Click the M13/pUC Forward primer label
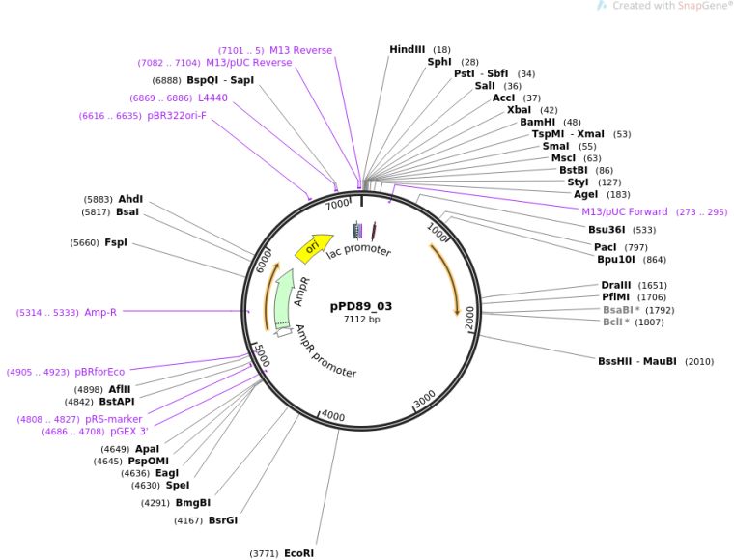 624,212
